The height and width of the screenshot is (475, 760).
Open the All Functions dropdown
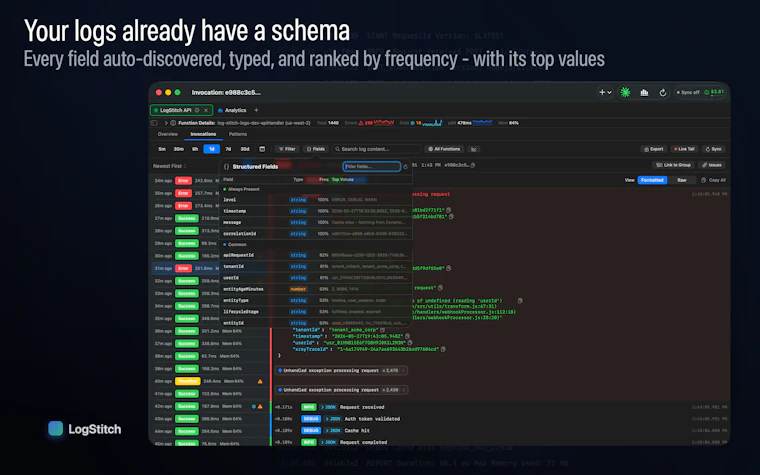[444, 149]
